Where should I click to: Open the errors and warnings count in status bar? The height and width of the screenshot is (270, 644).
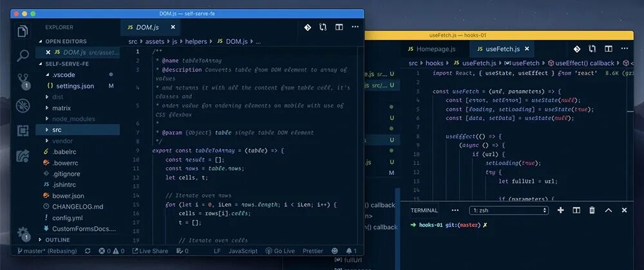(x=111, y=251)
